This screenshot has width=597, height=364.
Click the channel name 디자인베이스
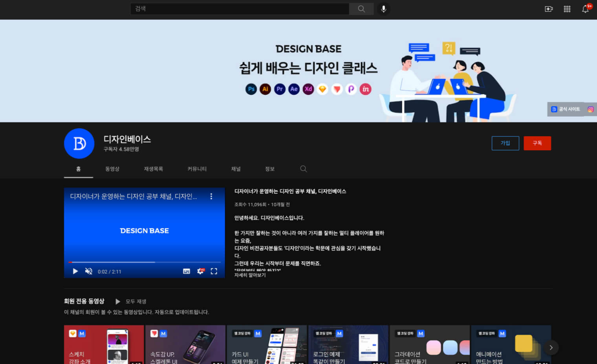click(127, 139)
